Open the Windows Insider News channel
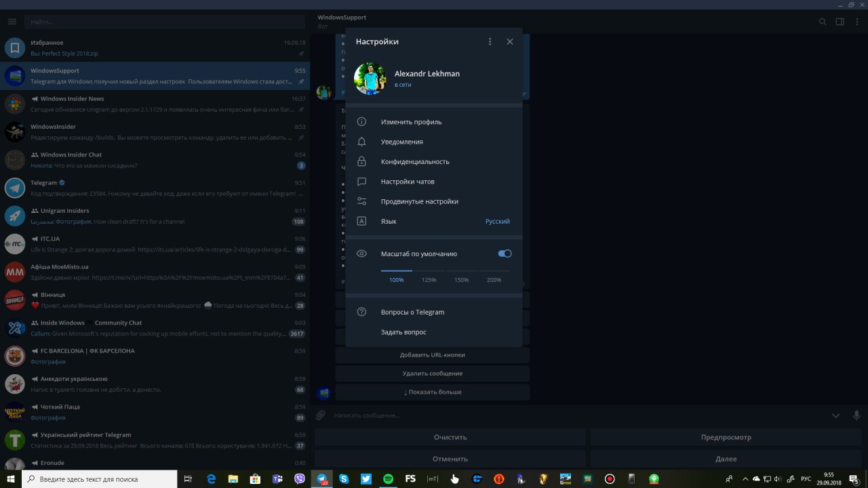Screen dimensions: 868x488 pyautogui.click(x=155, y=104)
